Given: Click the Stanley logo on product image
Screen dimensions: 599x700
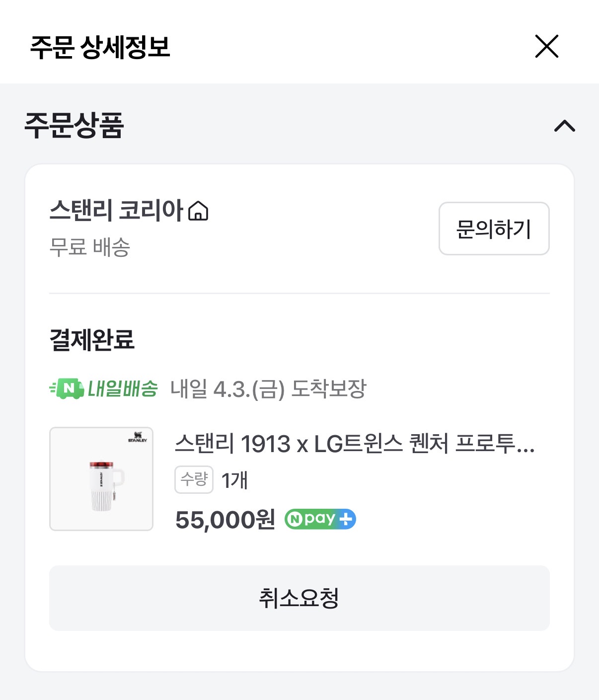Looking at the screenshot, I should click(x=138, y=437).
